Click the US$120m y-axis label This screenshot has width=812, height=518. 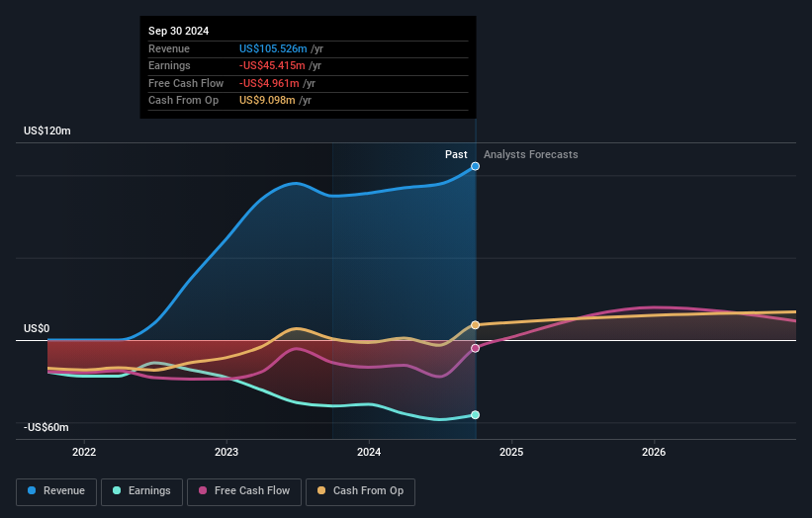(47, 130)
